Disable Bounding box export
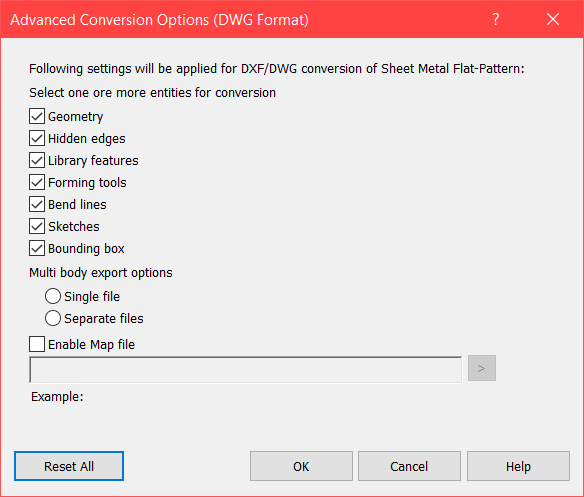Image resolution: width=584 pixels, height=497 pixels. click(x=37, y=248)
